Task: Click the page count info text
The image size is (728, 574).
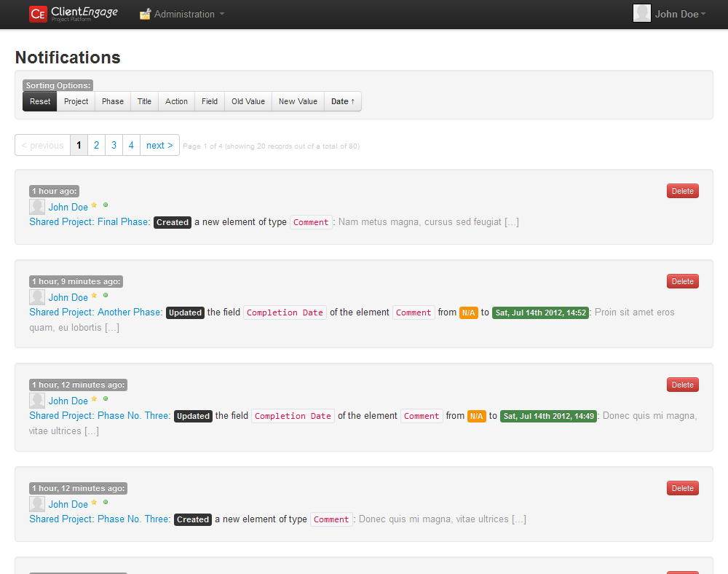Action: tap(271, 146)
